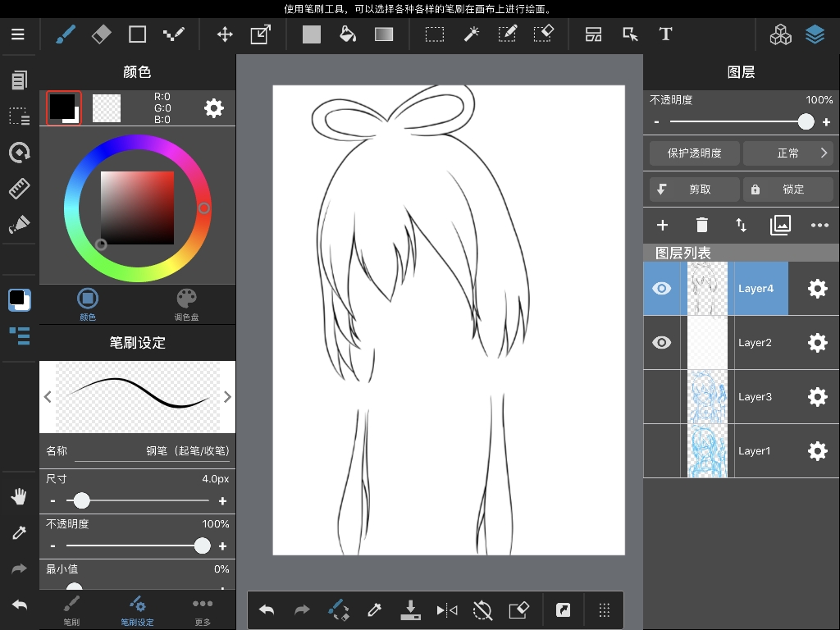Viewport: 840px width, 630px height.
Task: Open the 更多 bottom tab
Action: (x=203, y=610)
